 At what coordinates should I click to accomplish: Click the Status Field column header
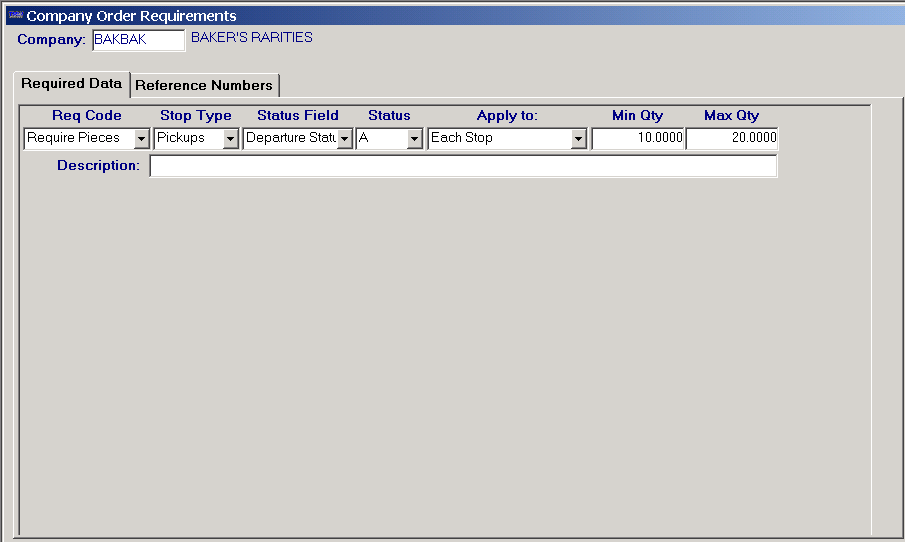(298, 115)
